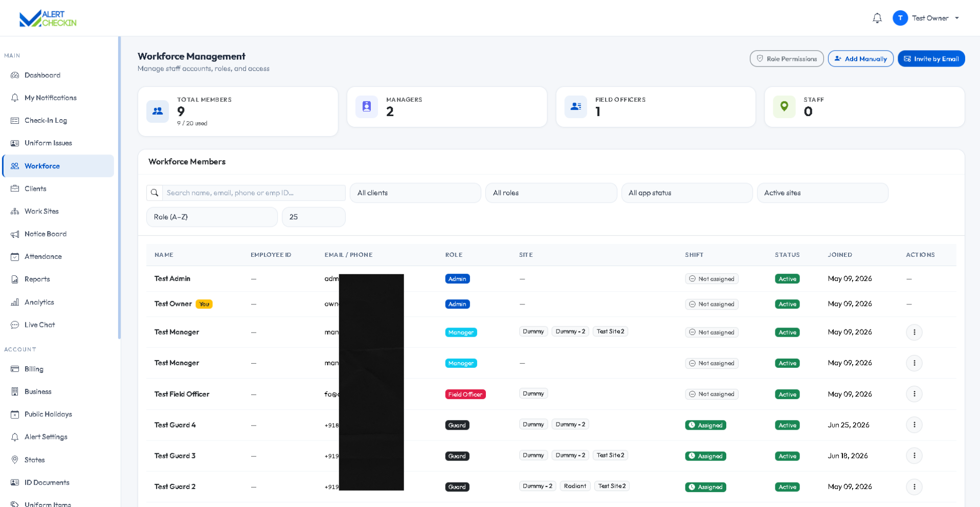This screenshot has height=507, width=980.
Task: Click the Test Guard 2 name
Action: pyautogui.click(x=175, y=487)
